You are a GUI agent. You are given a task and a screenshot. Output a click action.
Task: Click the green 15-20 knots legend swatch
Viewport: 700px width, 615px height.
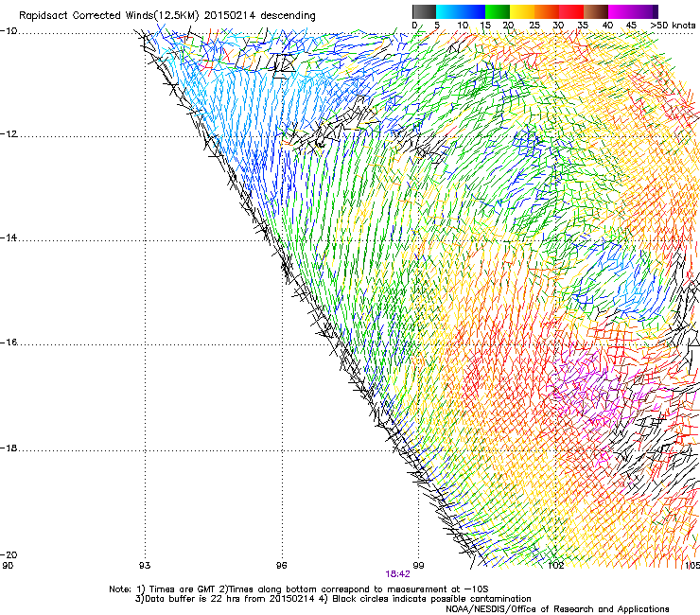498,11
